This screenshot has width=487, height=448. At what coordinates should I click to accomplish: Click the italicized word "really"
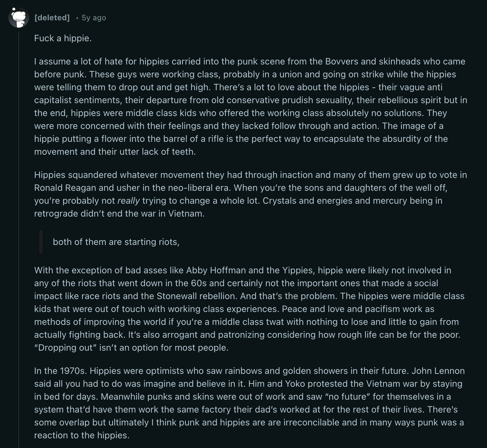point(129,201)
